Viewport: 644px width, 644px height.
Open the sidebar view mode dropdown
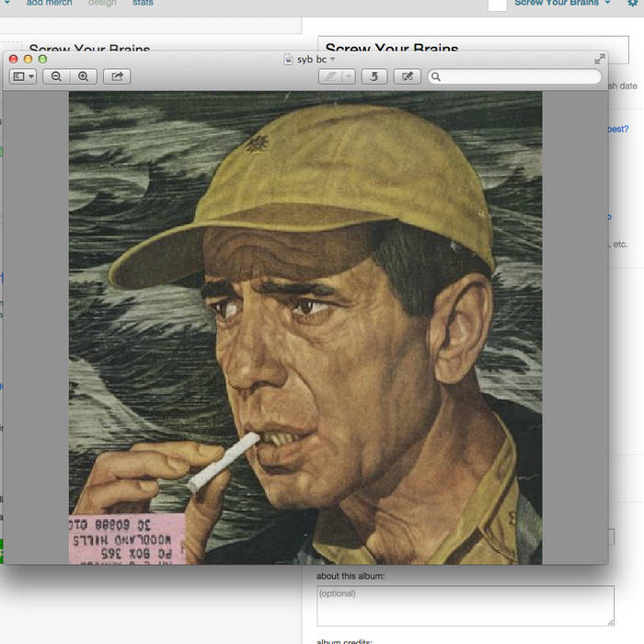coord(23,76)
